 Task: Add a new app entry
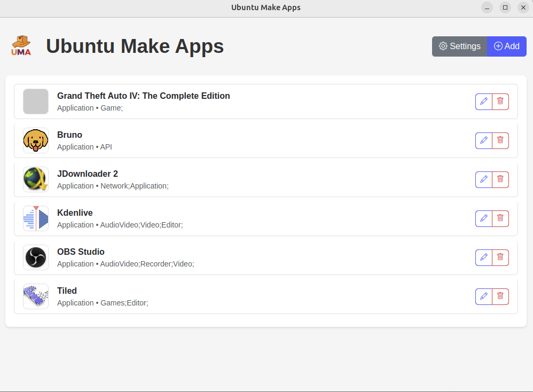point(506,46)
